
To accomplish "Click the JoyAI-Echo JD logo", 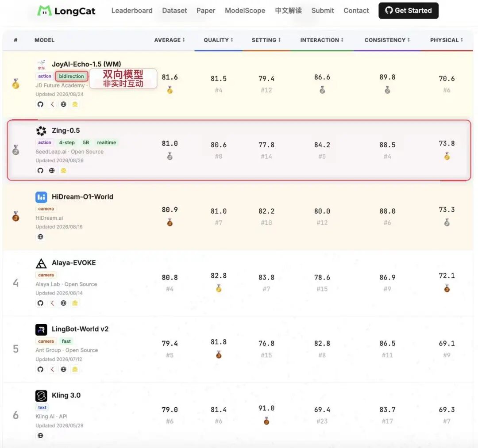I will (41, 65).
